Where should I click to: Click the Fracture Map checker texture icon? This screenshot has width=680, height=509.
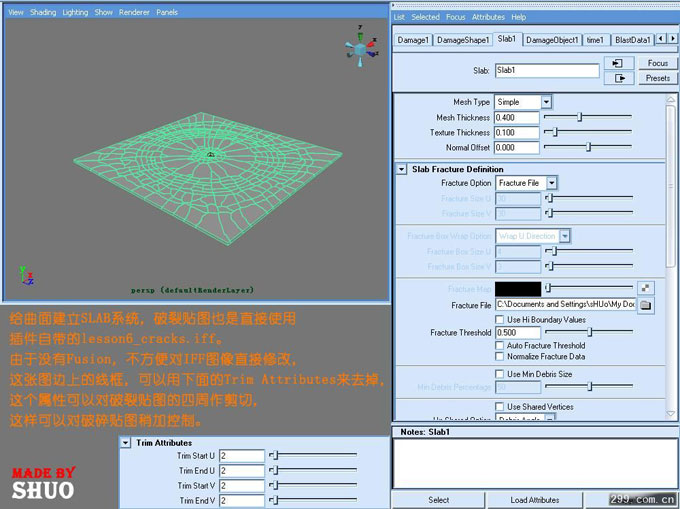pos(645,288)
